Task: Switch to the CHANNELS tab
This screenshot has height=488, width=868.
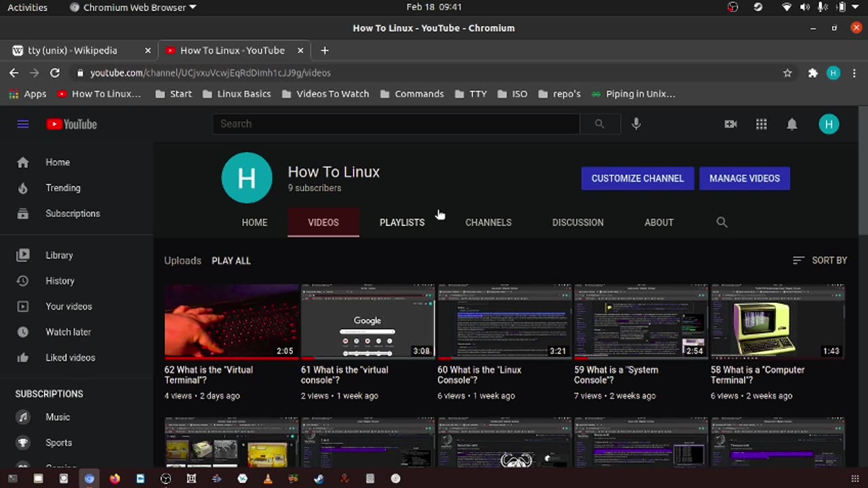Action: point(488,222)
